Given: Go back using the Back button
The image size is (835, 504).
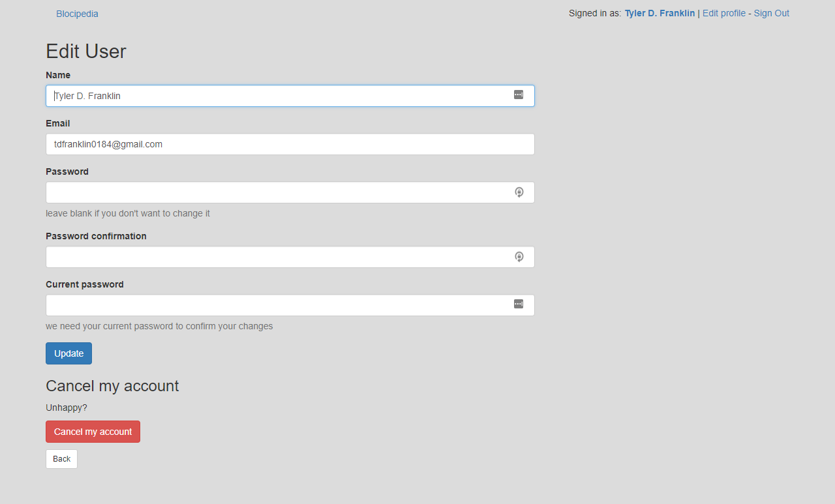Looking at the screenshot, I should click(61, 459).
